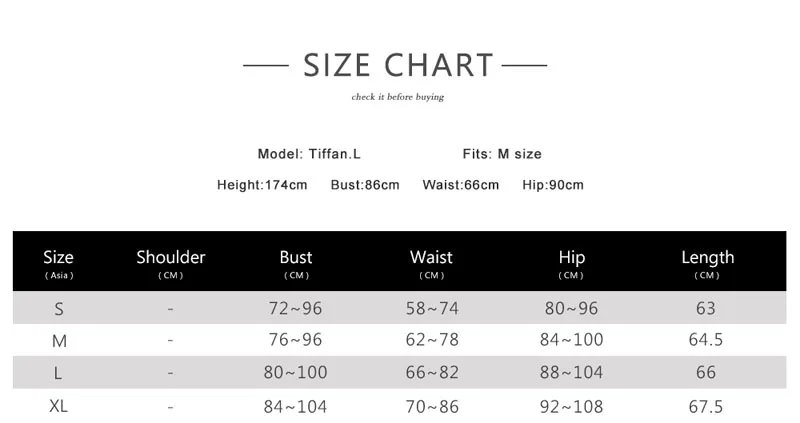Viewport: 800px width, 423px height.
Task: Click the Waist:66cm model measurement
Action: (460, 185)
